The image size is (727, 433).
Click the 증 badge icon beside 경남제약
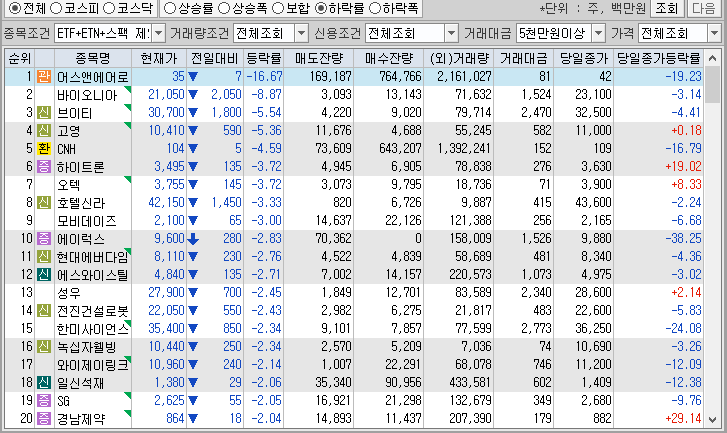click(44, 418)
